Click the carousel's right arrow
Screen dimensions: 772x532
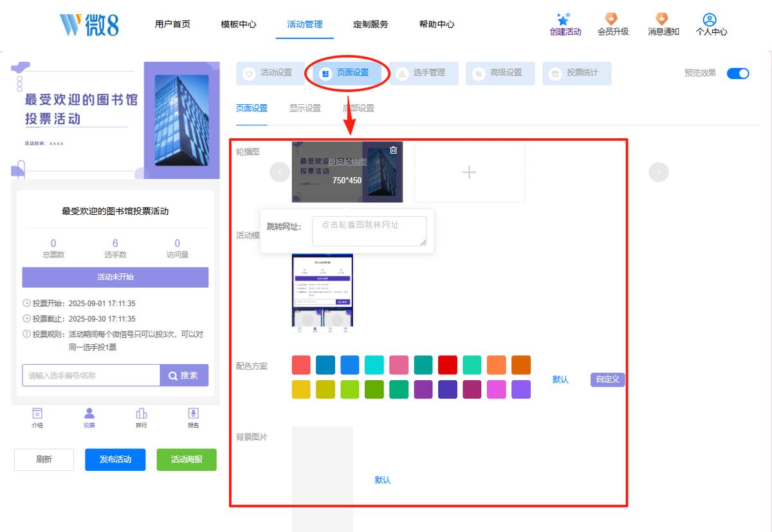click(659, 172)
